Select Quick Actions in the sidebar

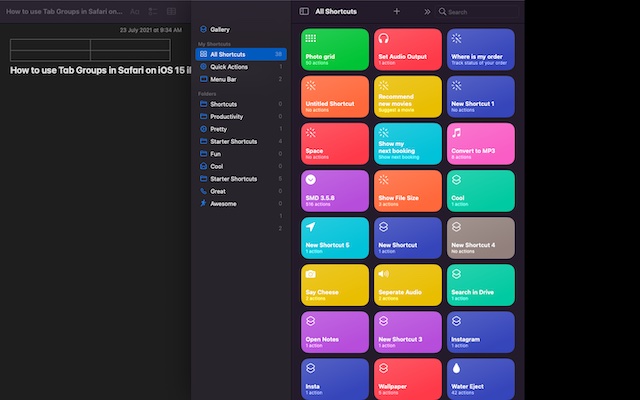pyautogui.click(x=229, y=67)
